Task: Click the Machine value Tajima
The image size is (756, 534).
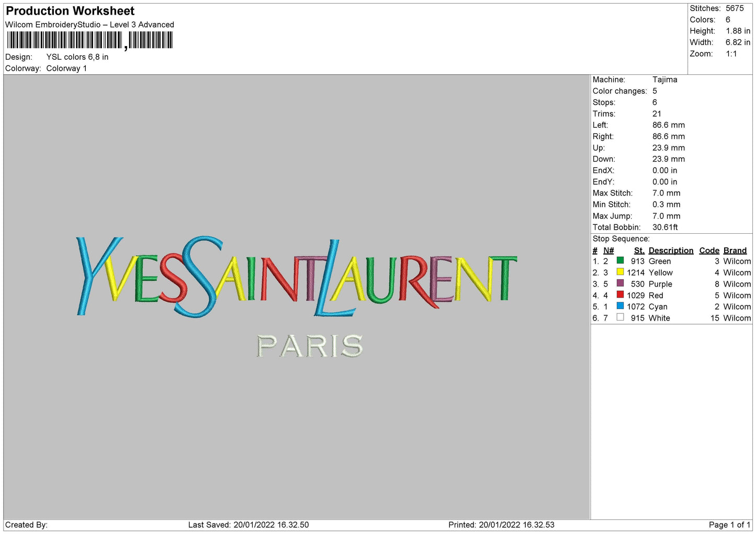Action: pos(665,79)
